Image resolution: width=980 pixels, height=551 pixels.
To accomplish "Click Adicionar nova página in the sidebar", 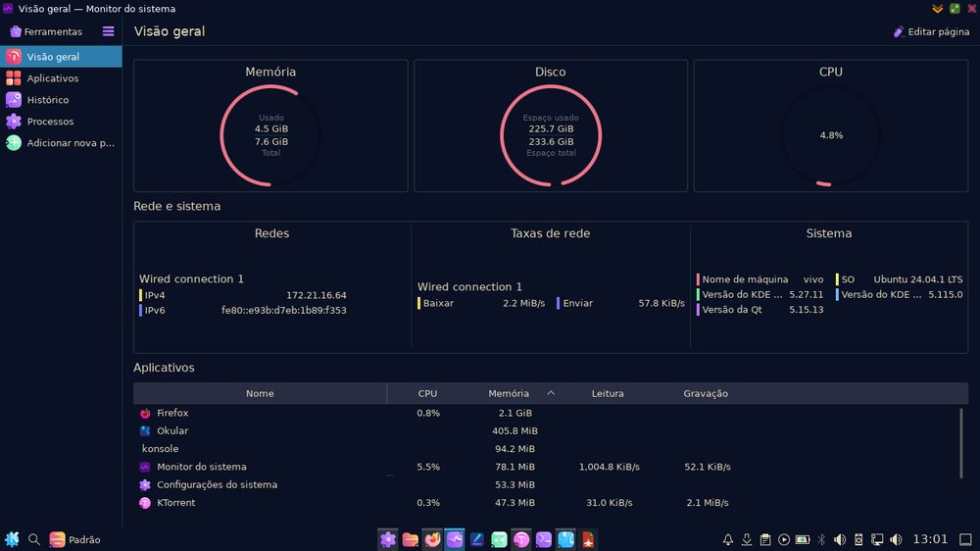I will point(61,142).
